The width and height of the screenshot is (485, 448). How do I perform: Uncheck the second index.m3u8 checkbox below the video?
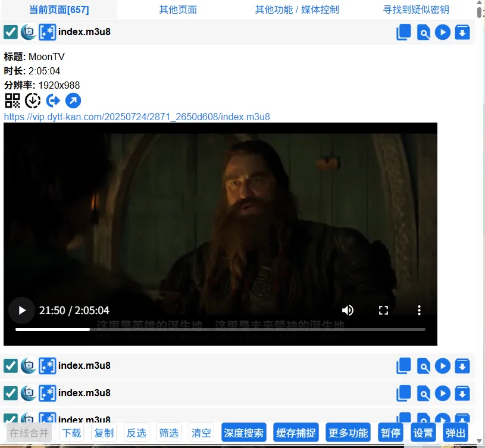click(11, 366)
